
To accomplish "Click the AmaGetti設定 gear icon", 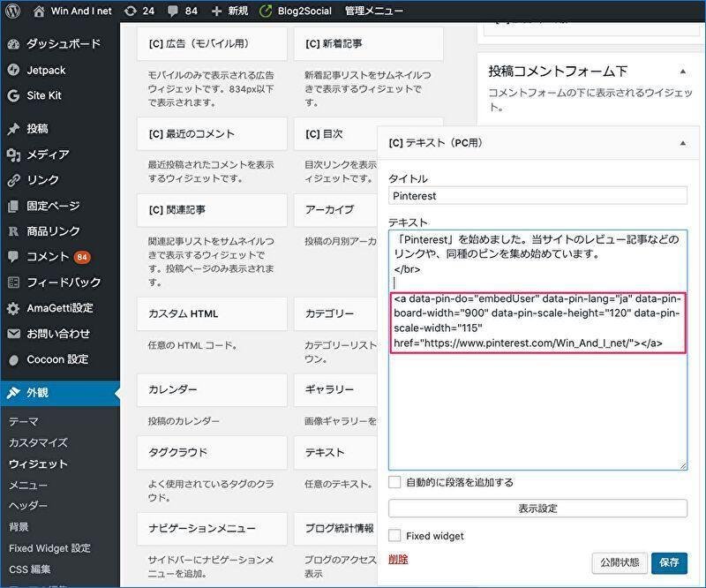I will pyautogui.click(x=13, y=308).
